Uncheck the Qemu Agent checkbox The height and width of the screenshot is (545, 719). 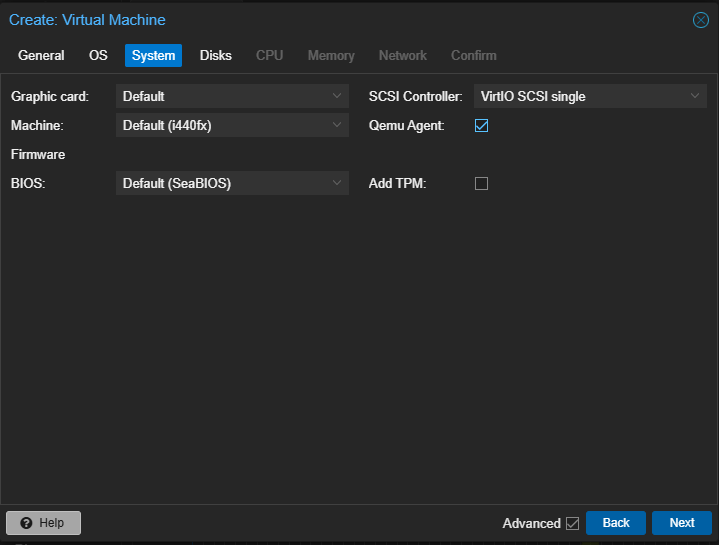tap(481, 126)
